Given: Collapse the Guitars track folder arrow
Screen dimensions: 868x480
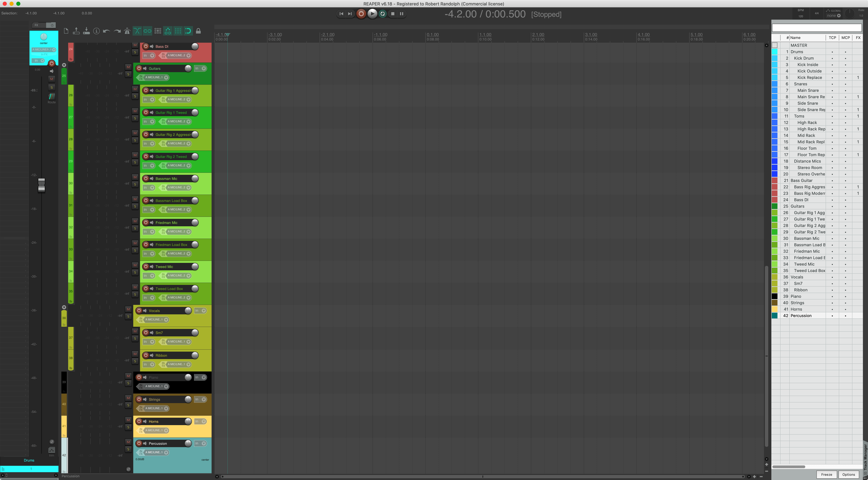Looking at the screenshot, I should click(64, 65).
